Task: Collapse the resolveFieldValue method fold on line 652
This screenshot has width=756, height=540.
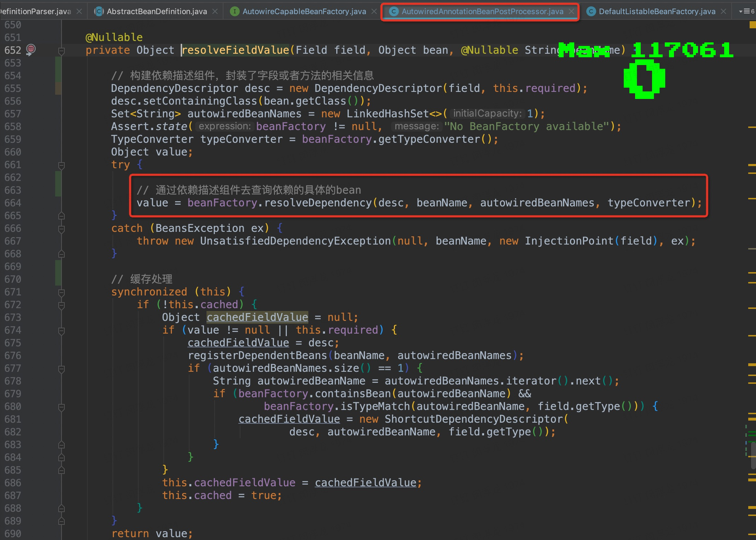Action: 61,51
